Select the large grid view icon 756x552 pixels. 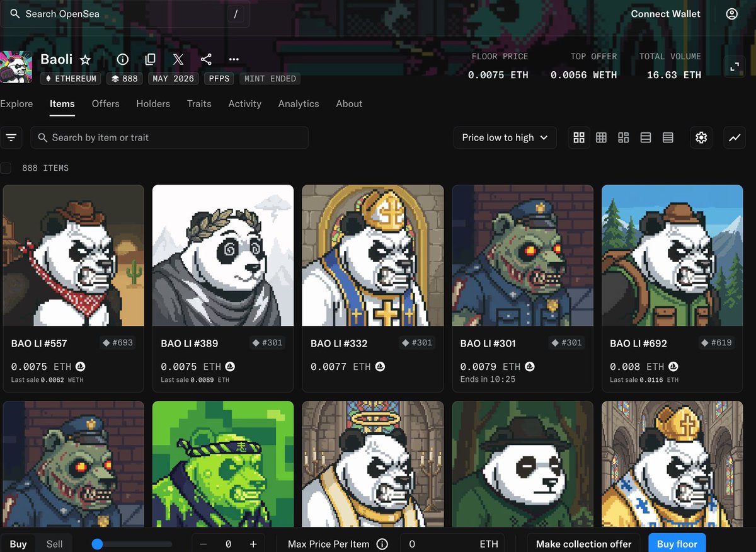(579, 137)
